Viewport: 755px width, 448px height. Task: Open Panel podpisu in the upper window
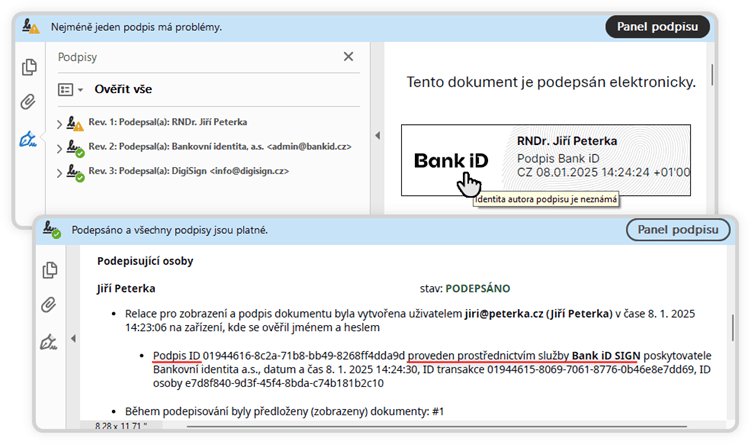click(x=657, y=27)
